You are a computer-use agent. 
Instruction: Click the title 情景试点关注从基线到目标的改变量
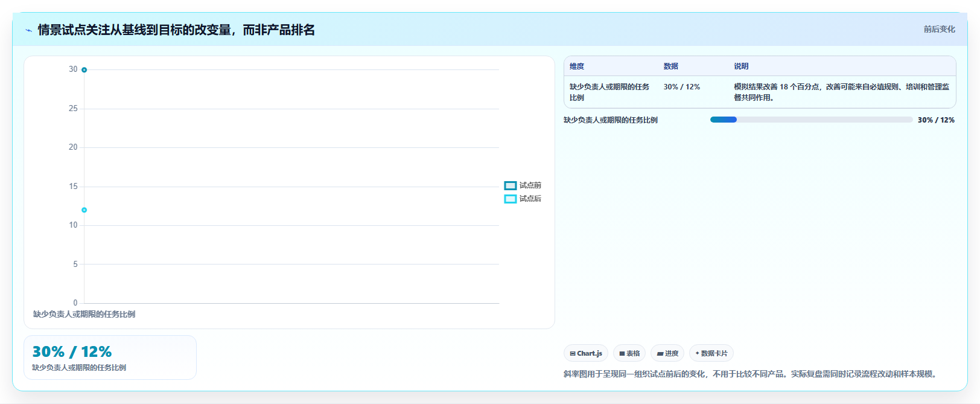click(x=176, y=30)
